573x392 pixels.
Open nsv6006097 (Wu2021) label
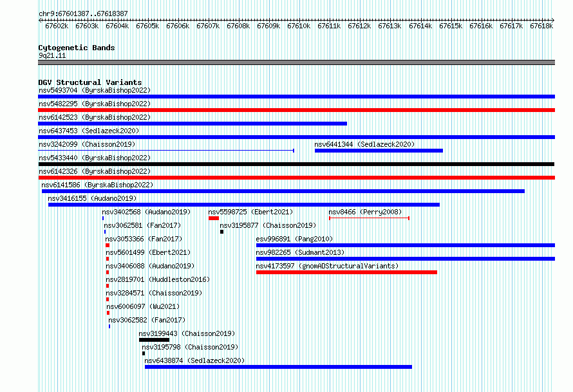[143, 306]
